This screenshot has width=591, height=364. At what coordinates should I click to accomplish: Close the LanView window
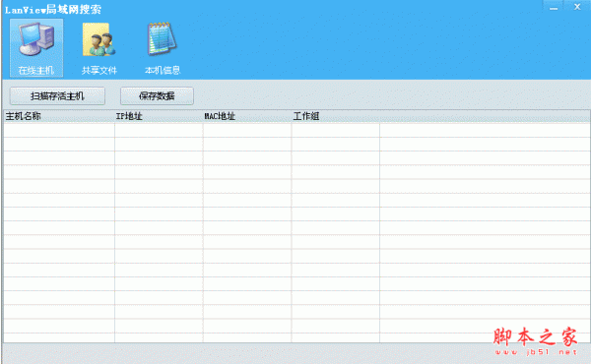click(577, 7)
